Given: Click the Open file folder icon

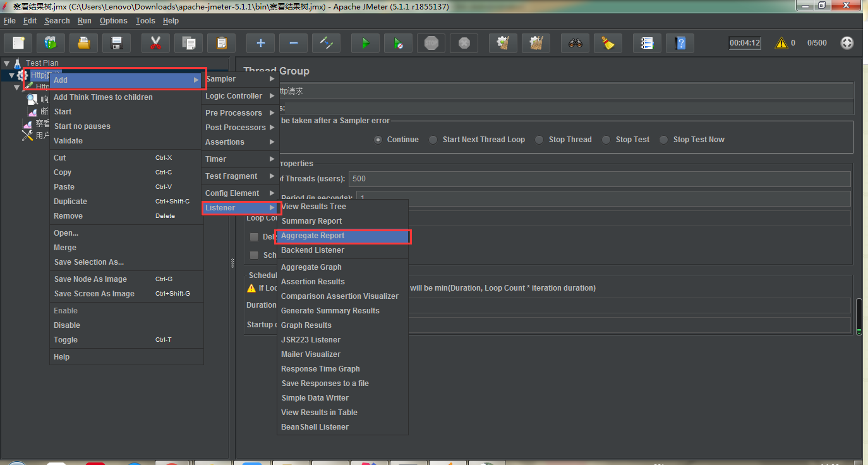Looking at the screenshot, I should 83,43.
